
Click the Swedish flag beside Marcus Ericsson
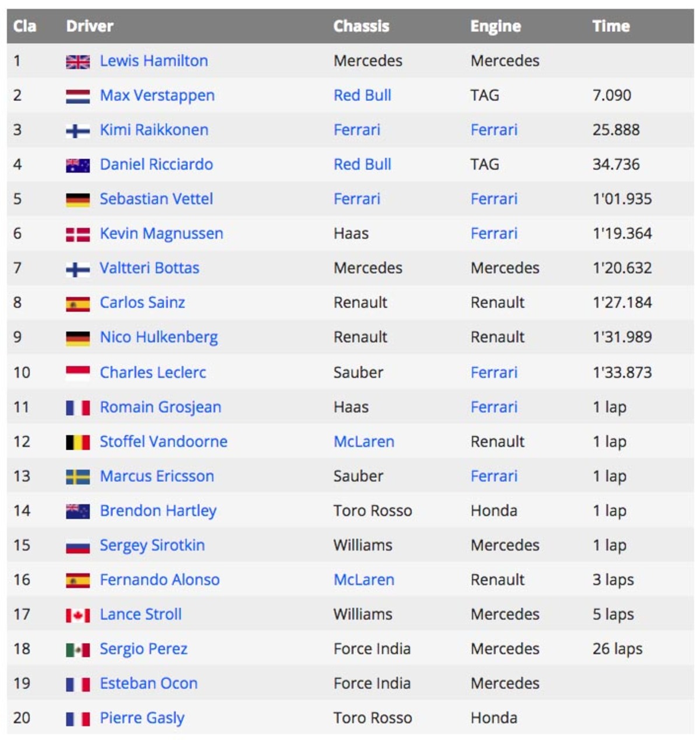coord(78,477)
